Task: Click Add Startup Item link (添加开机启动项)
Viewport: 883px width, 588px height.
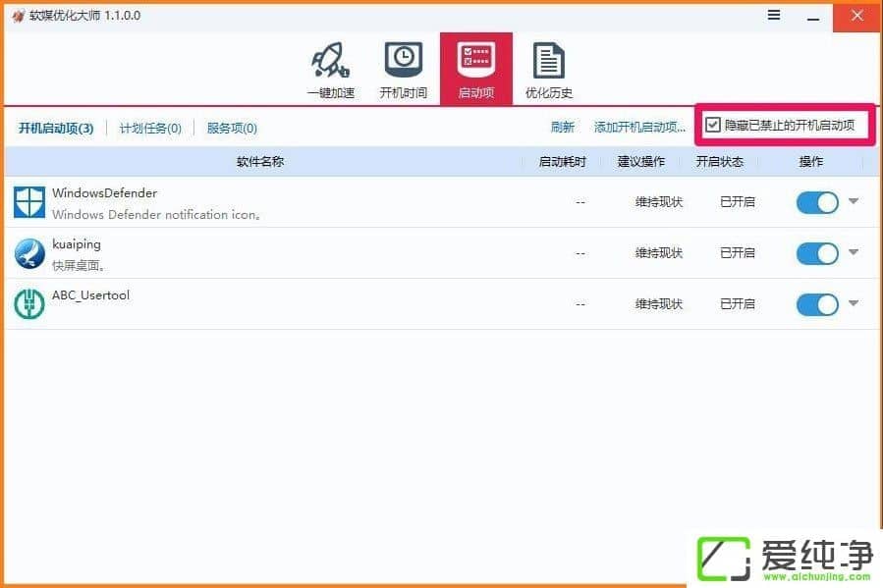Action: (x=639, y=128)
